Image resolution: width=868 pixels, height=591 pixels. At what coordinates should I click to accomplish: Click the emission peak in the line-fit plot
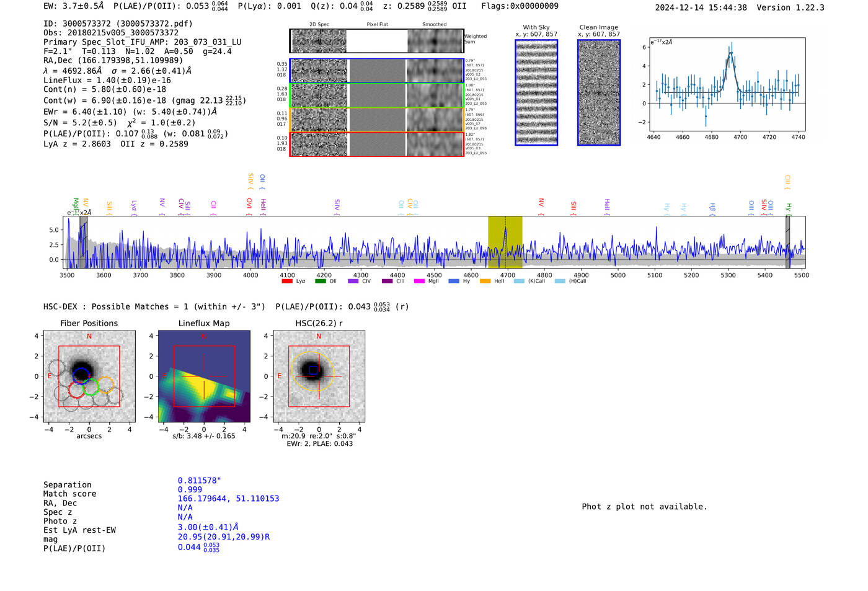[731, 53]
